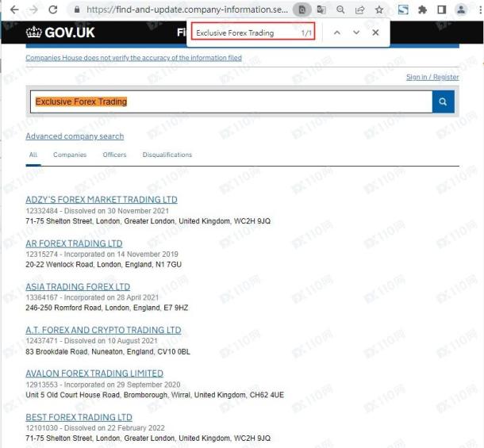Open BEST FOREX TRADING LTD result
Viewport: 484px width, 448px height.
coord(79,417)
